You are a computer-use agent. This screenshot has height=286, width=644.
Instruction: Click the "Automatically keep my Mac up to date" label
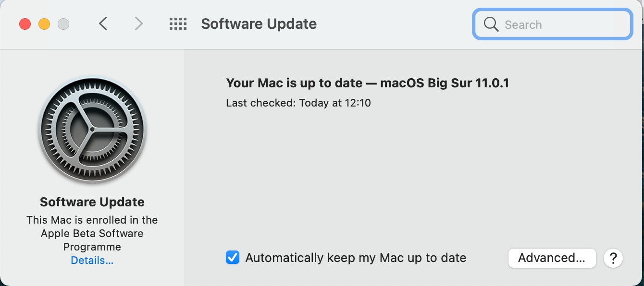(x=356, y=258)
